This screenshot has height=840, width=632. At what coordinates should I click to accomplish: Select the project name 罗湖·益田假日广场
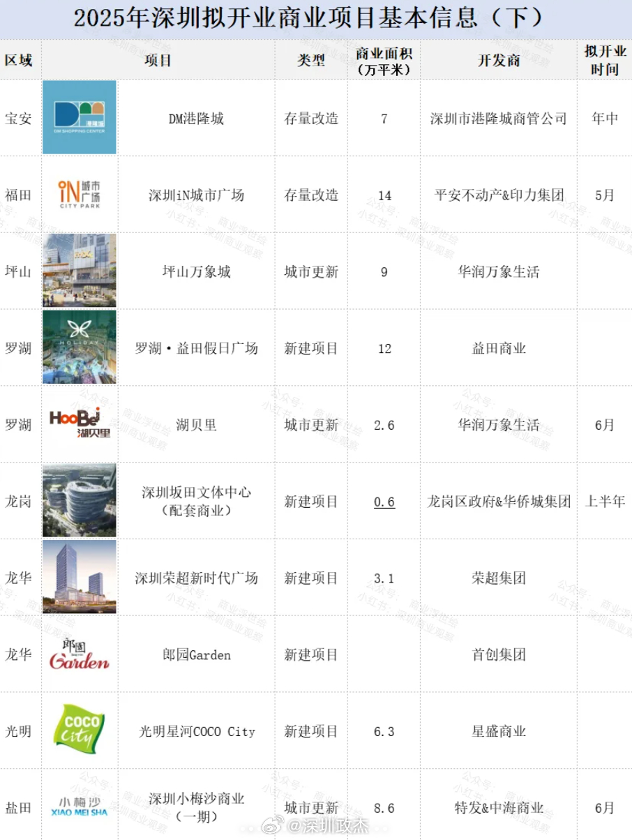click(x=196, y=348)
